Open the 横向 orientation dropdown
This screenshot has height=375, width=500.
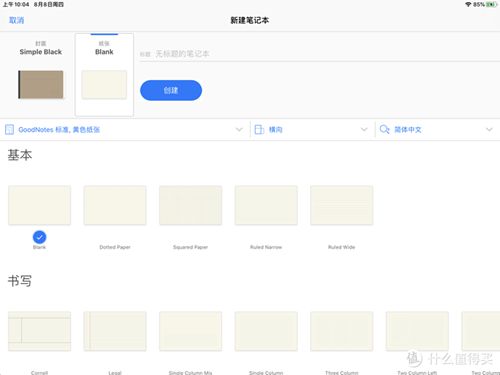click(364, 129)
